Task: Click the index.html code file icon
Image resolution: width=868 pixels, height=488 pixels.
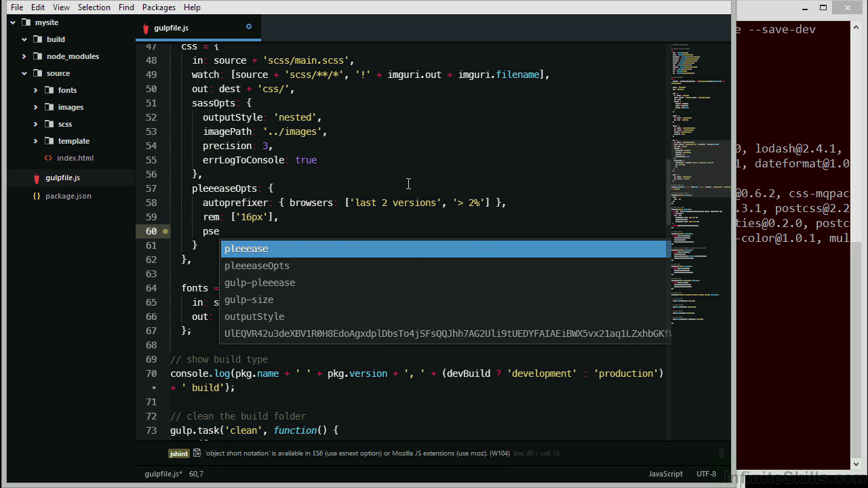Action: pyautogui.click(x=48, y=158)
